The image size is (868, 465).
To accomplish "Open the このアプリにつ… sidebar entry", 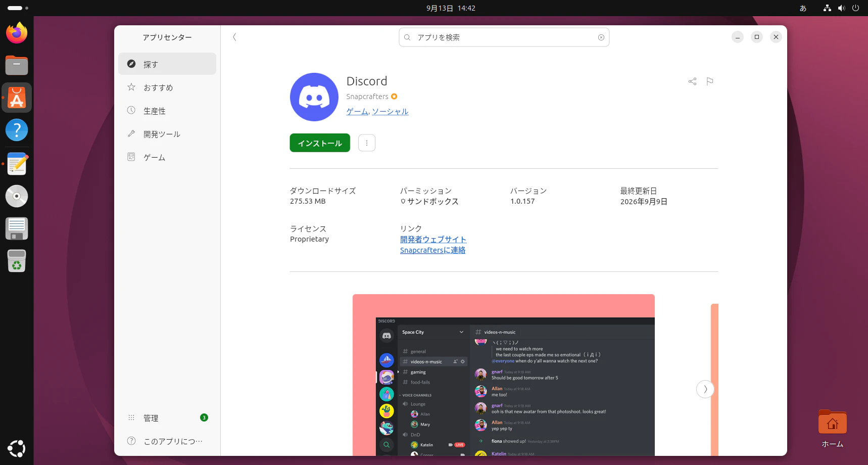I will [x=167, y=441].
